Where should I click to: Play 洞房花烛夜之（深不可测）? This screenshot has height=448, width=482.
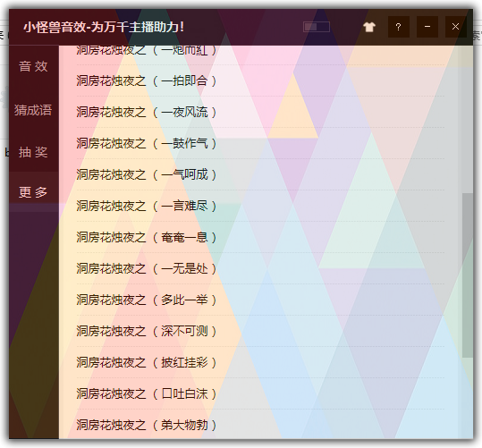260,331
